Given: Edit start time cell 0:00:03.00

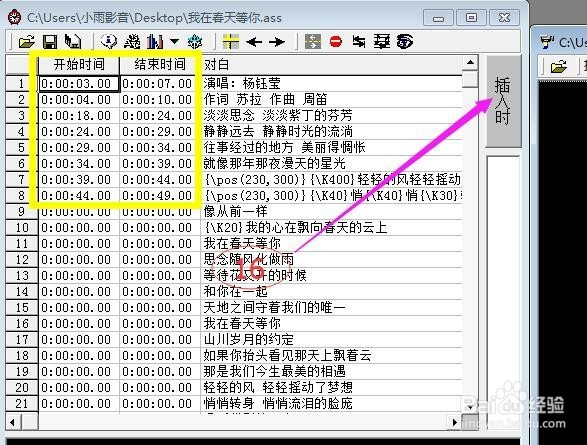Looking at the screenshot, I should (x=79, y=83).
